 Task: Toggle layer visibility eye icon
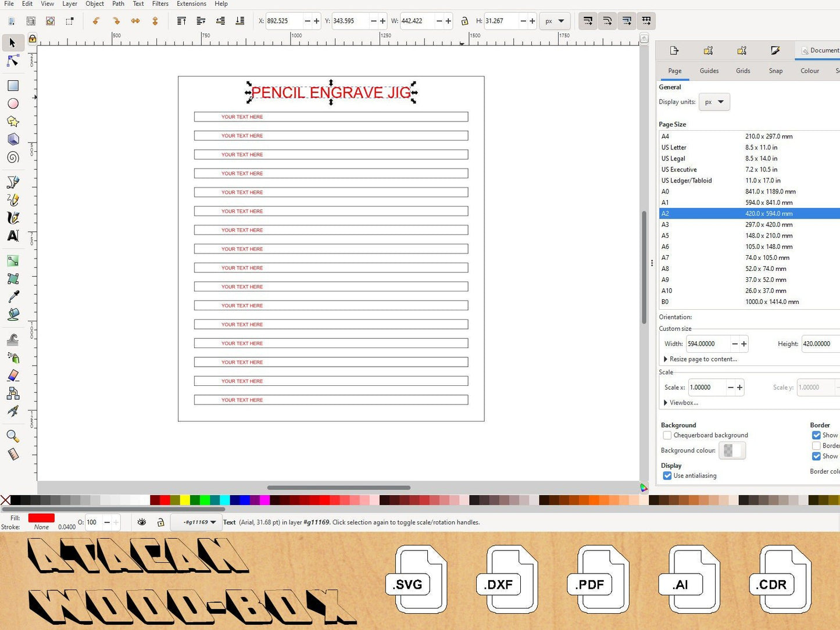pyautogui.click(x=142, y=522)
